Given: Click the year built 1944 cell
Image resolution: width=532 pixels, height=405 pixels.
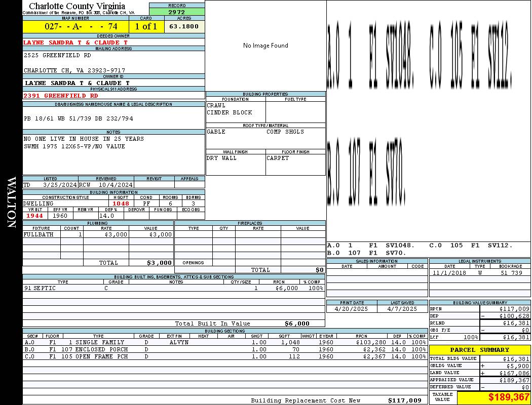Looking at the screenshot, I should pos(34,216).
